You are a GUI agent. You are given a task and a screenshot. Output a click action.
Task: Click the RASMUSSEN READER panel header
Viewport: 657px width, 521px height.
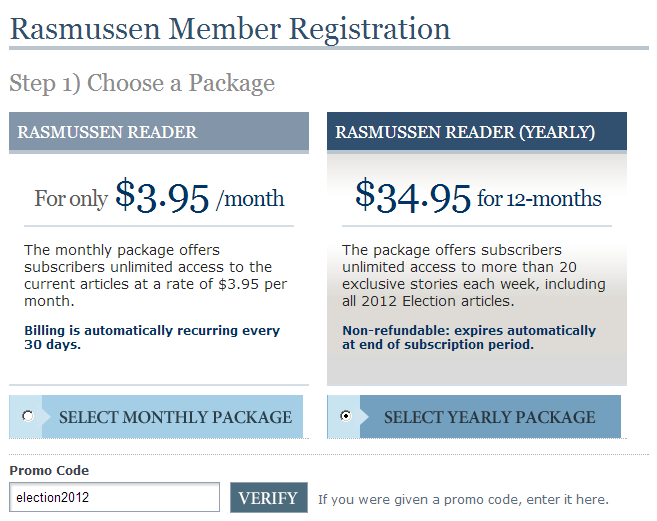pyautogui.click(x=159, y=132)
